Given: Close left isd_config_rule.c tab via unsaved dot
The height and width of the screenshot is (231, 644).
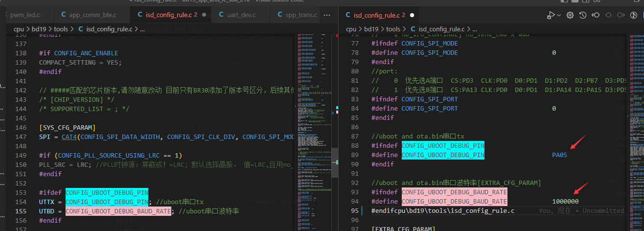Looking at the screenshot, I should coord(204,15).
